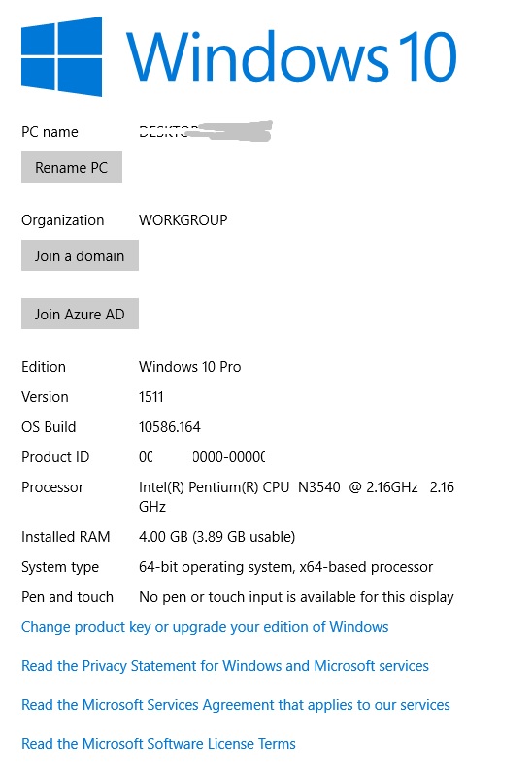The width and height of the screenshot is (532, 769).
Task: Open the Microsoft Software License Terms link
Action: click(x=158, y=744)
